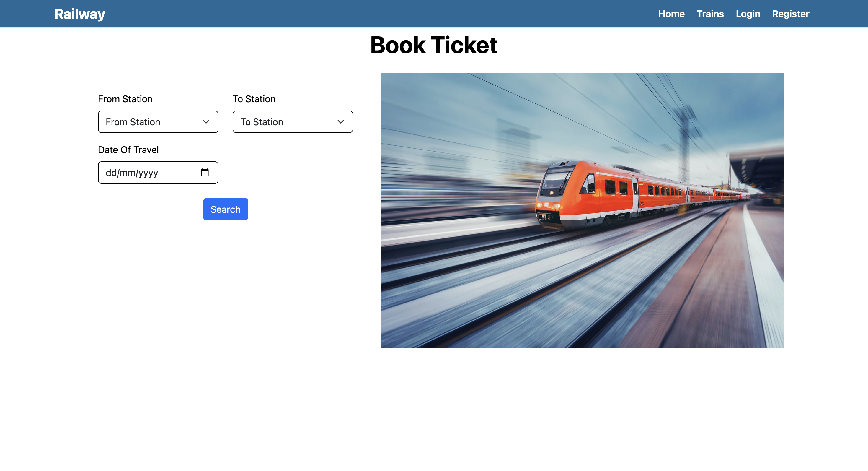Click the To Station chevron arrow
868x471 pixels.
coord(340,122)
